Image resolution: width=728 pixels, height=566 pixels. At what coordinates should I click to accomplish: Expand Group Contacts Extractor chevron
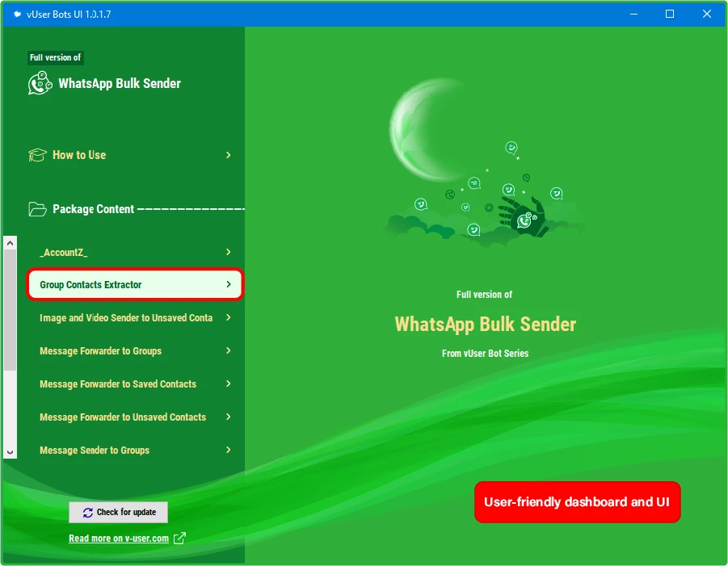click(x=229, y=284)
